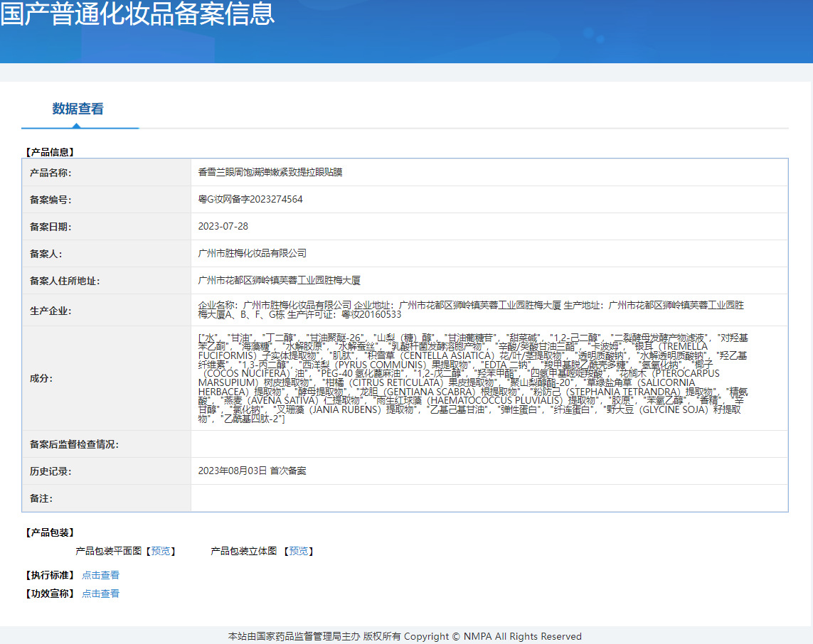This screenshot has height=644, width=813.
Task: Click the 生产企业 row label
Action: click(x=51, y=311)
